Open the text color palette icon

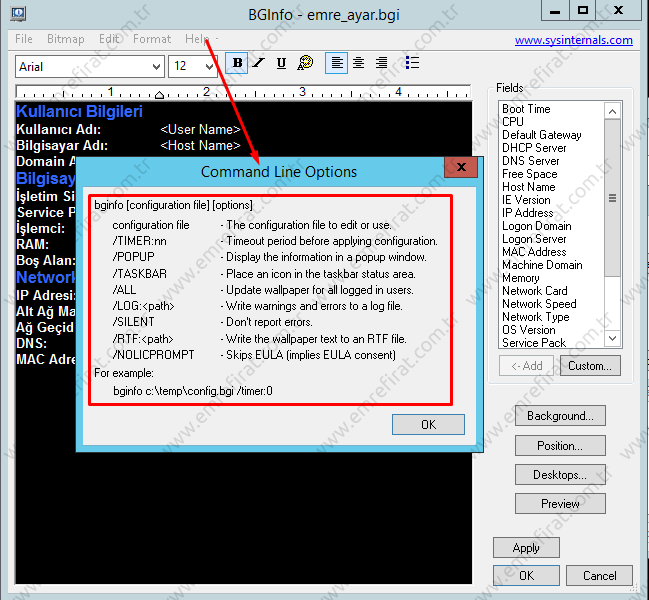coord(305,63)
